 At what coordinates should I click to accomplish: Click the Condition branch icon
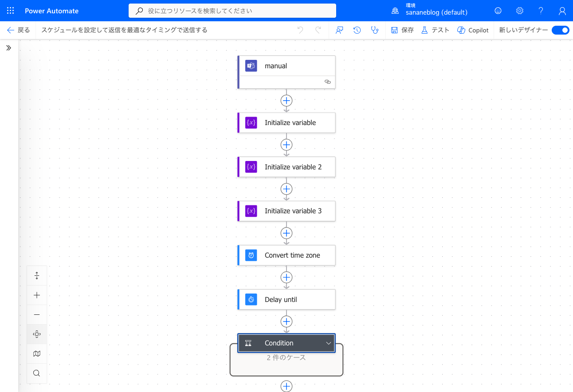click(248, 343)
